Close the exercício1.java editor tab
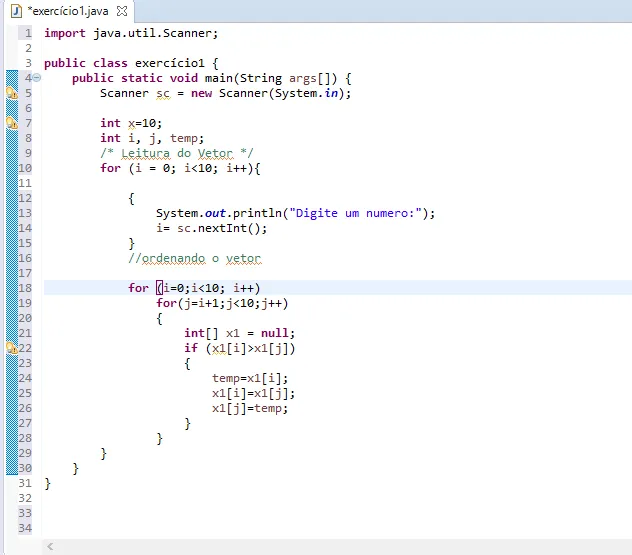This screenshot has height=555, width=632. click(x=122, y=10)
